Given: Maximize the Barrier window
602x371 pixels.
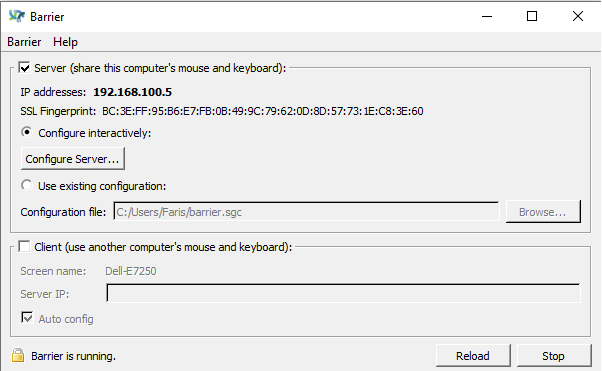Looking at the screenshot, I should [x=532, y=16].
